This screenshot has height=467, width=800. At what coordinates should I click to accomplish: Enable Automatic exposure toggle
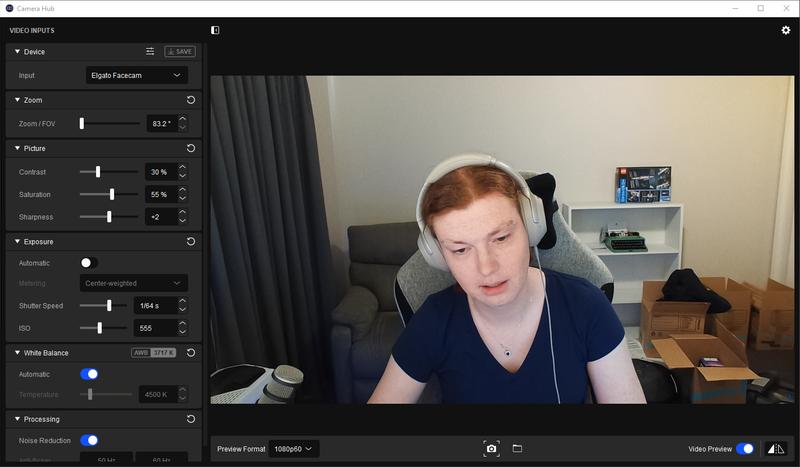tap(89, 263)
